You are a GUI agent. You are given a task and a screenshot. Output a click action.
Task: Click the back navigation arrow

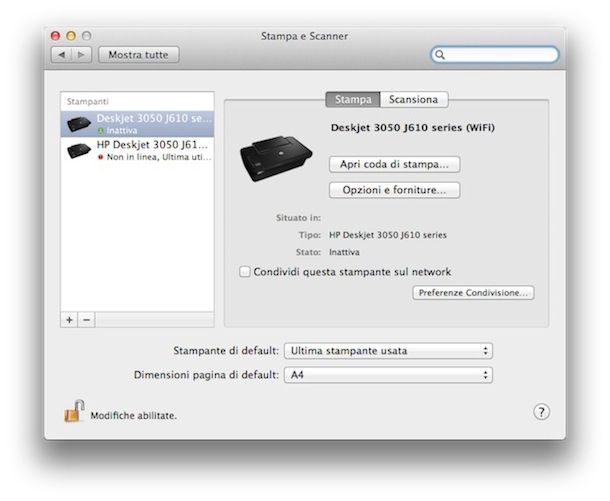pyautogui.click(x=61, y=55)
